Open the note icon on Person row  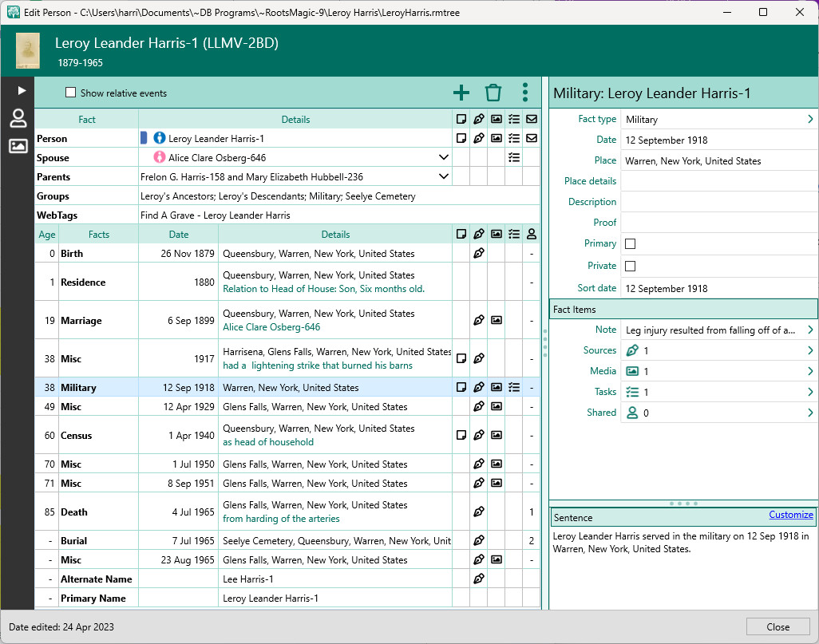point(461,138)
